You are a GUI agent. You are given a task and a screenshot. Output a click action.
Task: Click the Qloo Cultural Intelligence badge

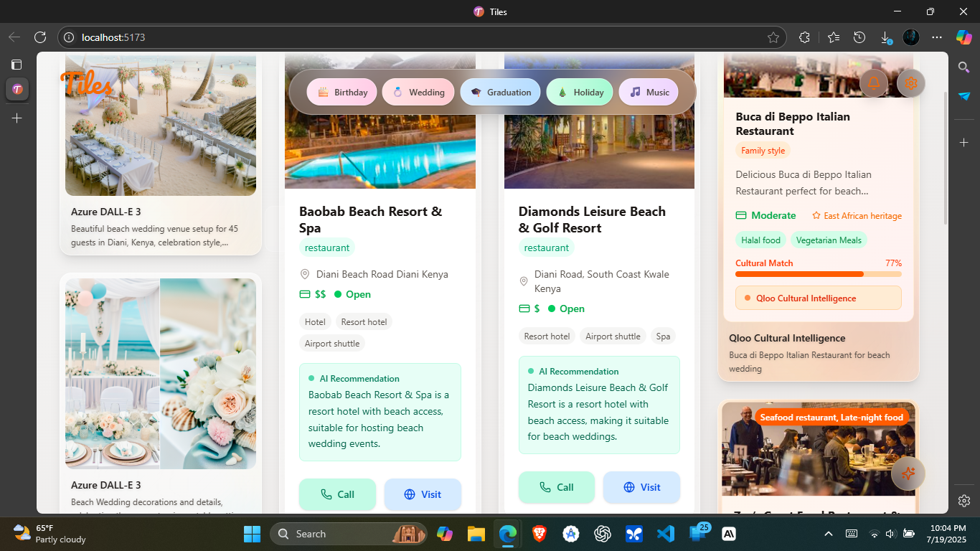click(819, 298)
